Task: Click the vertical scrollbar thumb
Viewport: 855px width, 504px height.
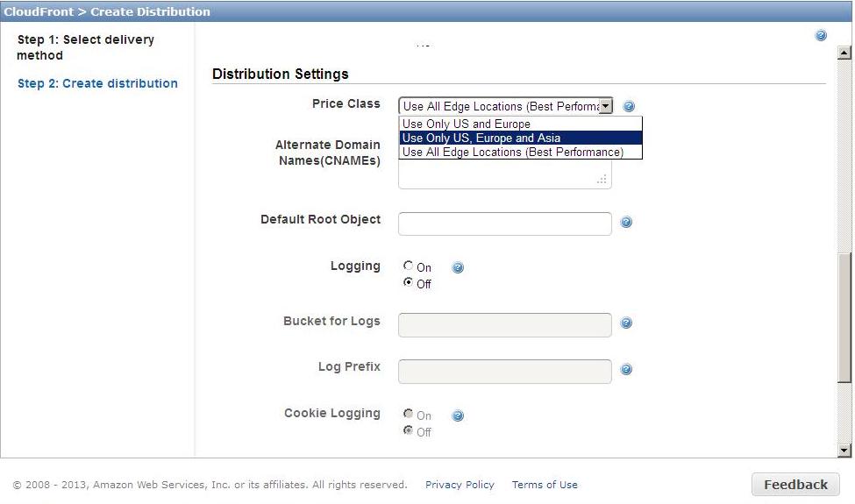Action: (x=844, y=317)
